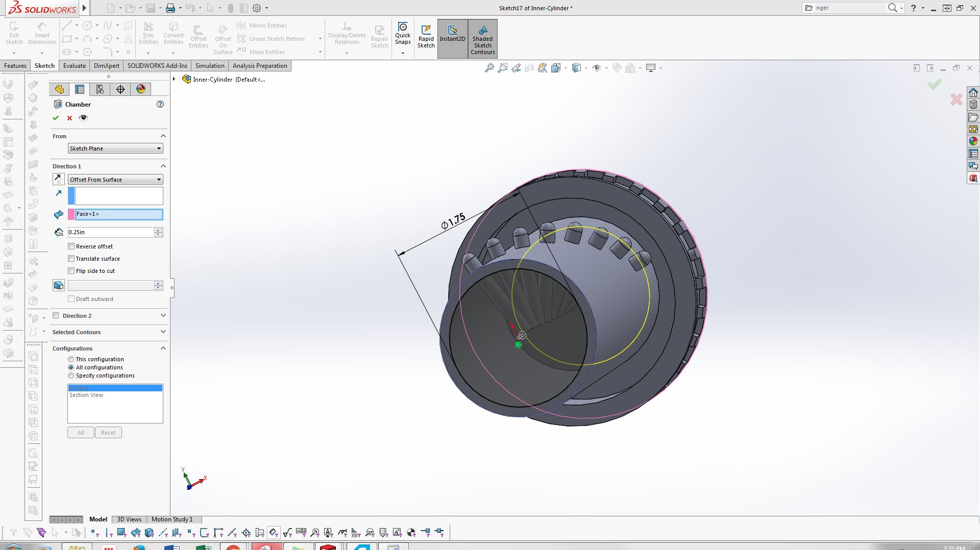Expand the Direction 2 section
Image resolution: width=980 pixels, height=550 pixels.
163,315
